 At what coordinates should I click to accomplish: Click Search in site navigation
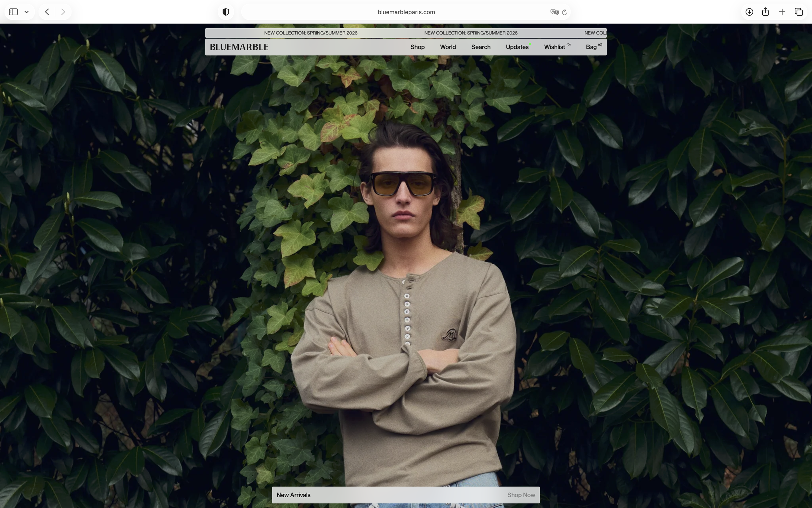click(x=481, y=47)
